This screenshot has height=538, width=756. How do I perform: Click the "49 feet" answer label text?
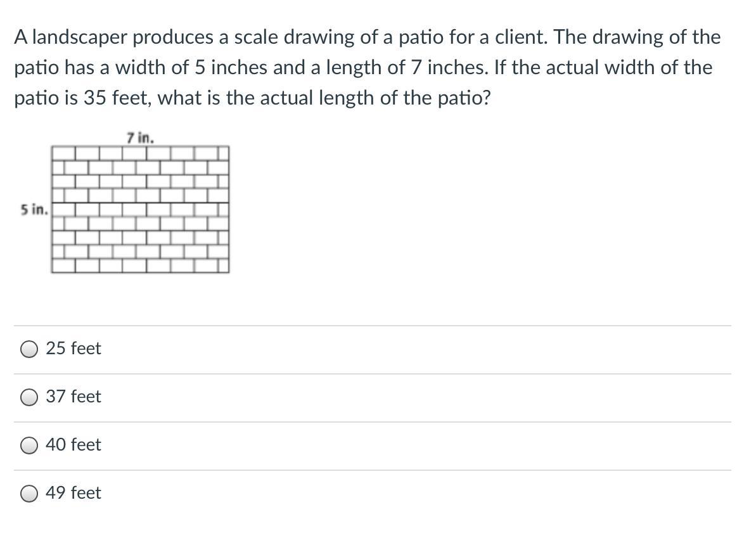pos(74,492)
